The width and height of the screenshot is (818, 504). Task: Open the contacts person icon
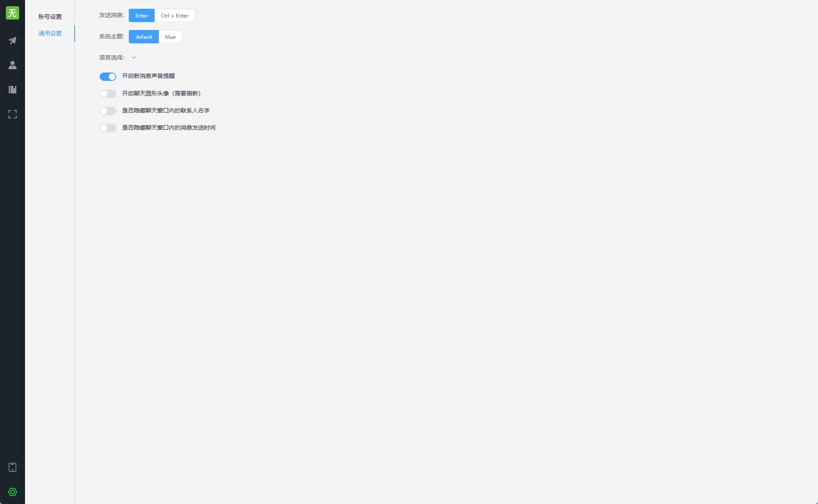pos(13,65)
